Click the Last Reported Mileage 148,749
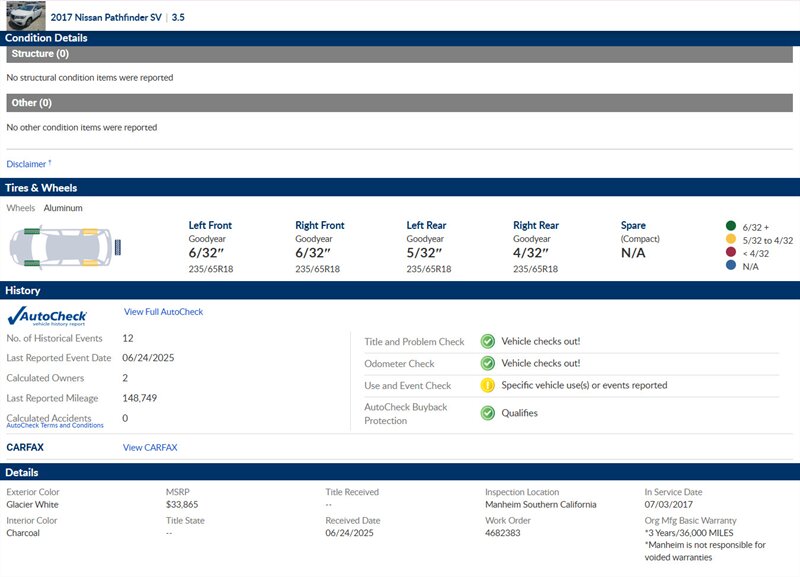Image resolution: width=800 pixels, height=577 pixels. coord(140,398)
